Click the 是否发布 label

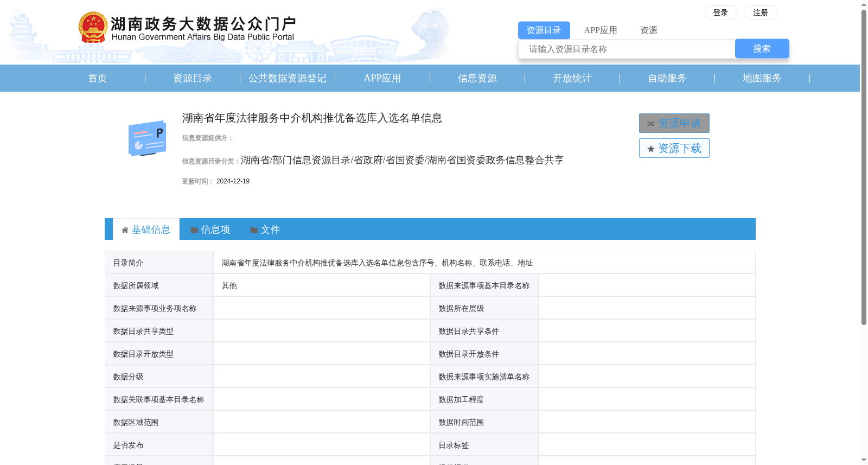click(128, 445)
